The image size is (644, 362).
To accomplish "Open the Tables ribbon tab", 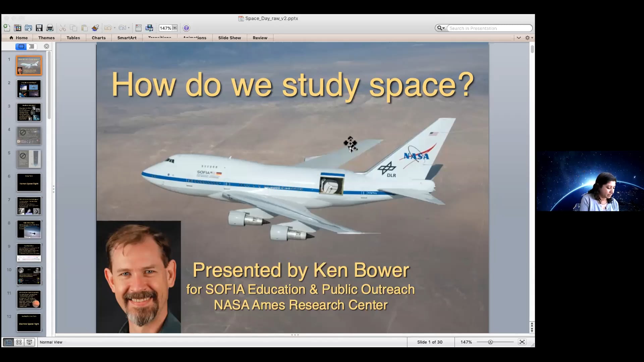I will click(73, 38).
